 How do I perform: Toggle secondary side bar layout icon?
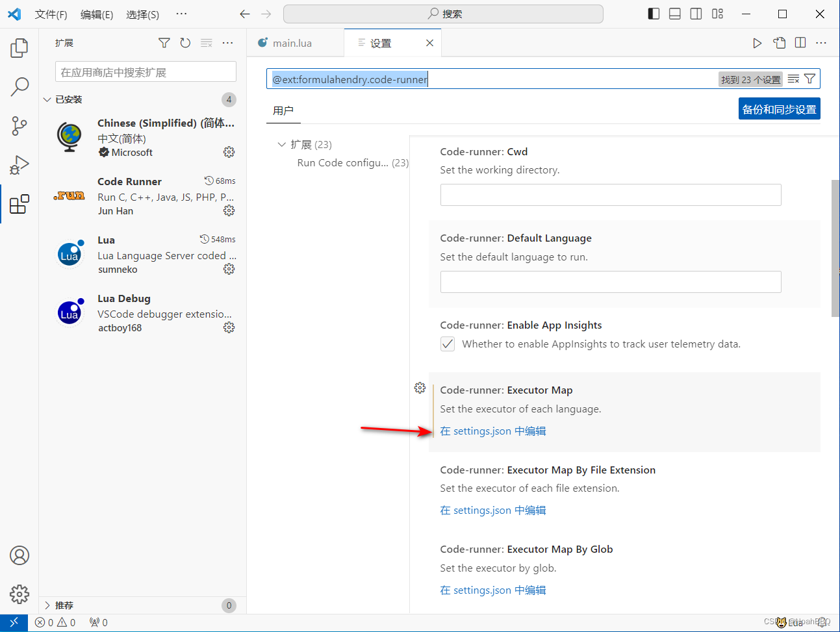coord(696,14)
